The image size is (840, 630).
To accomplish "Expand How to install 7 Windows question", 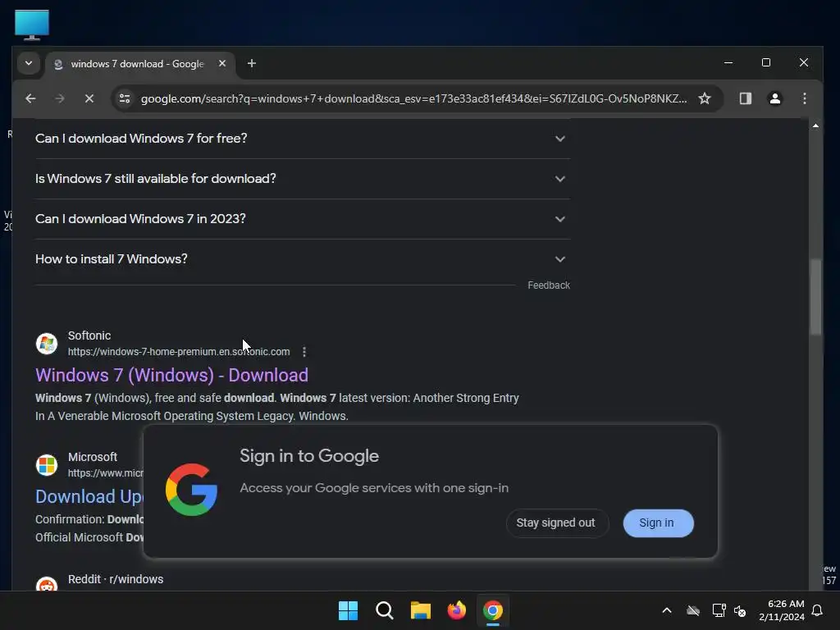I will [x=303, y=258].
